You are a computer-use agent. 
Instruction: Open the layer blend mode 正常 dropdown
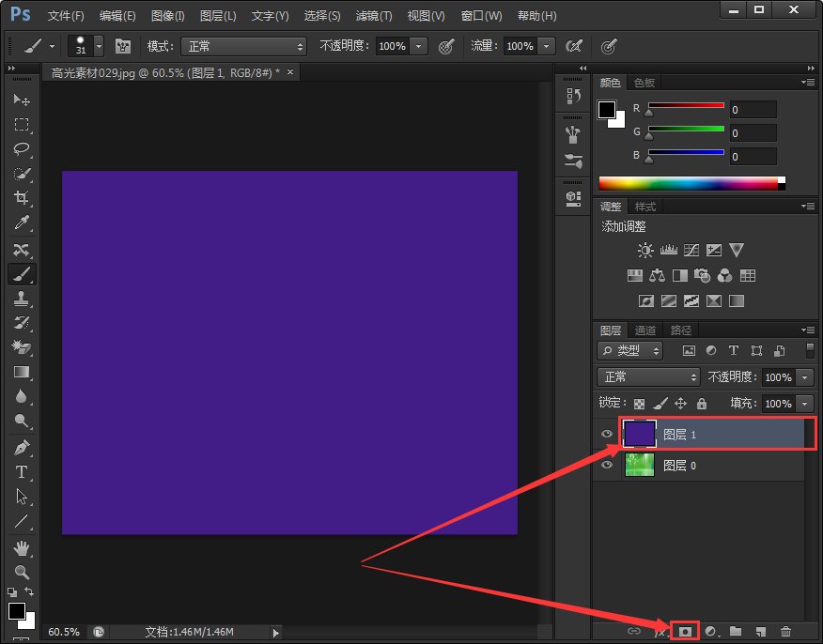pyautogui.click(x=649, y=376)
